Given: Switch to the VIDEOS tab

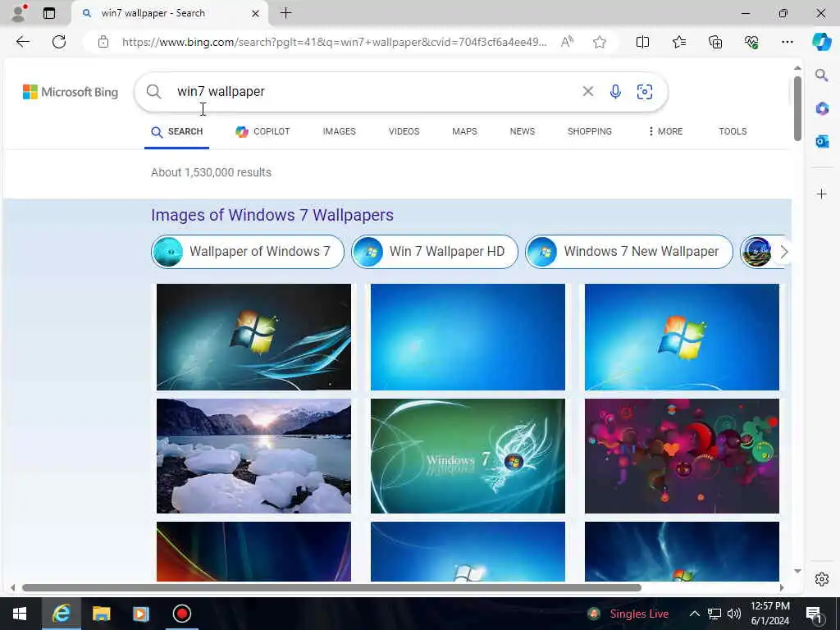Looking at the screenshot, I should (404, 131).
